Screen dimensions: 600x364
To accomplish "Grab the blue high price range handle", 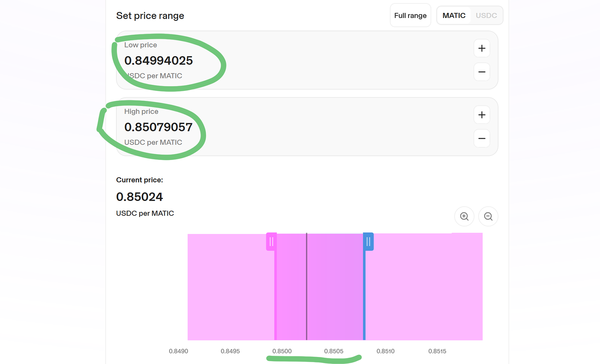I will pos(368,242).
